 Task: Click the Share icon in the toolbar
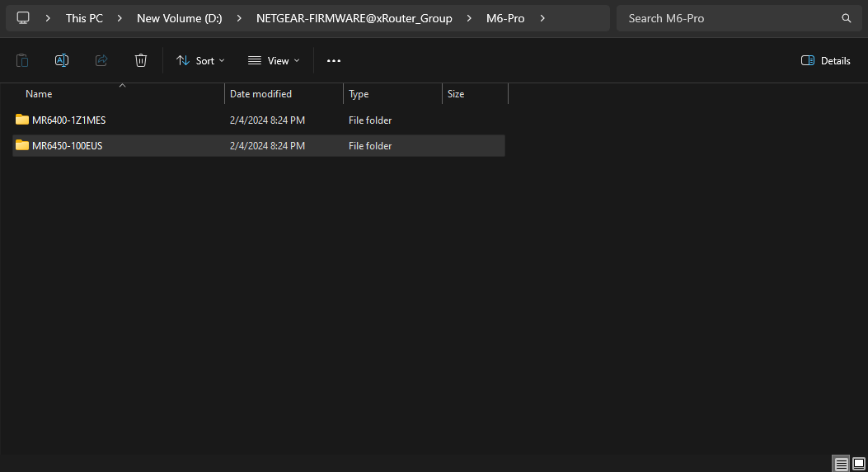[101, 60]
